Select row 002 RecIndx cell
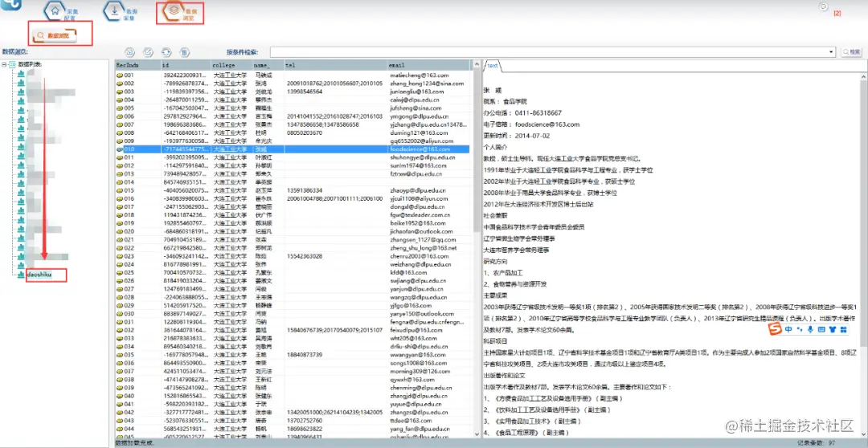 pyautogui.click(x=137, y=83)
